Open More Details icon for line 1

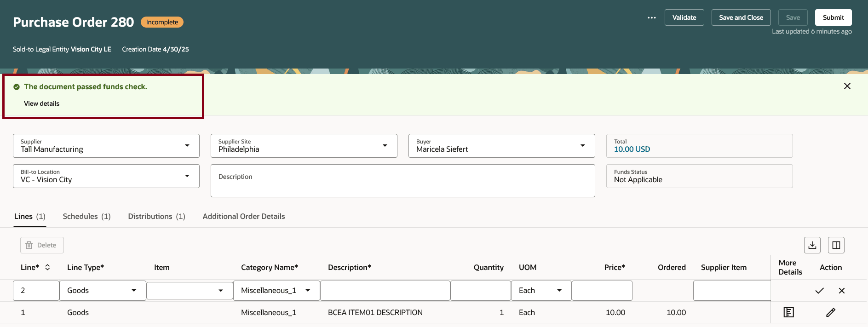pyautogui.click(x=788, y=313)
